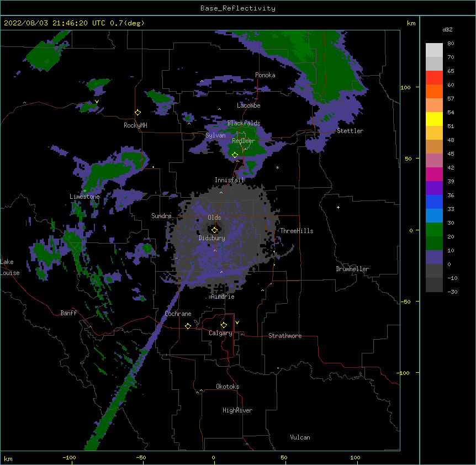Click the Ponoka city label

click(x=265, y=75)
